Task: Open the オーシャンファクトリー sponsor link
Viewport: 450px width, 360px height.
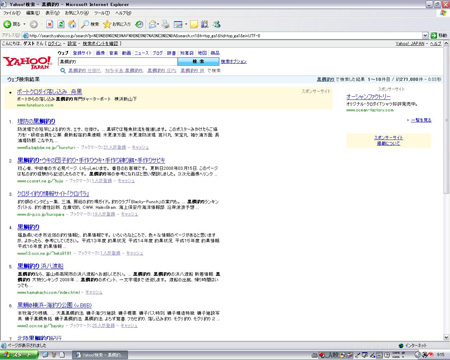Action: [x=368, y=97]
